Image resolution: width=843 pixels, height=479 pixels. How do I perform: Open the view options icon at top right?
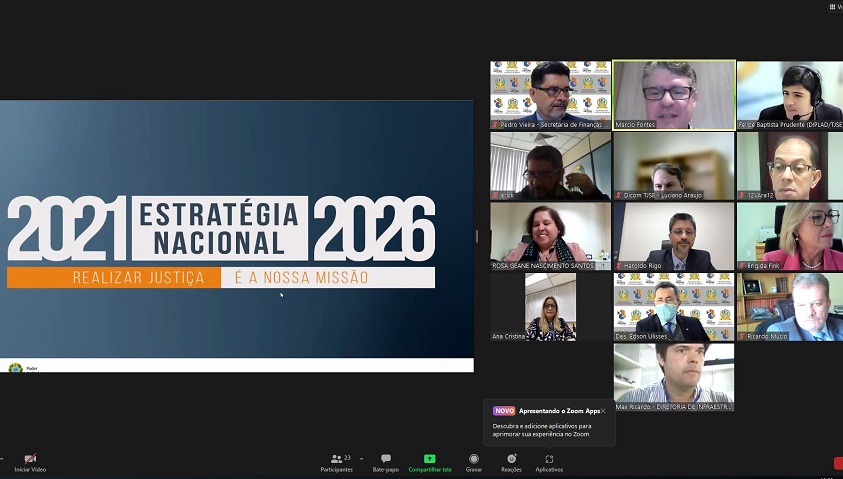pos(832,6)
